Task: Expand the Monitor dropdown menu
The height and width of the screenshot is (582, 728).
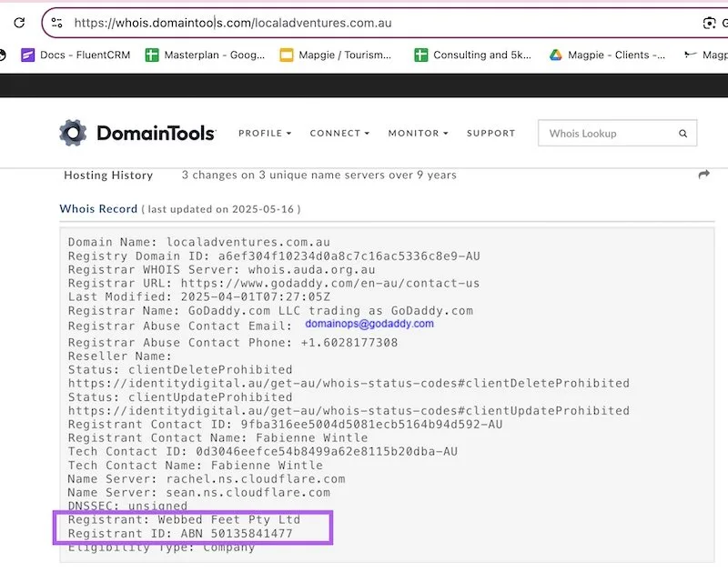Action: (x=418, y=133)
